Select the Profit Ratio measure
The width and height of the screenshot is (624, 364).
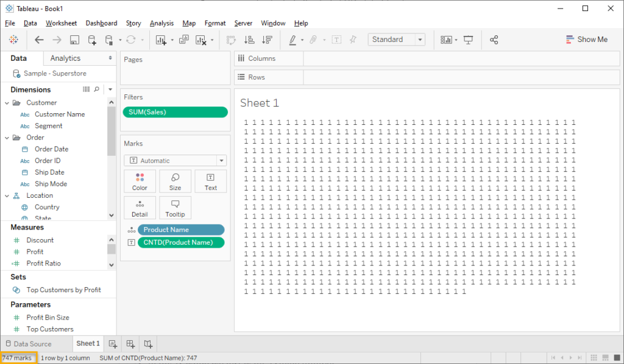(x=43, y=264)
